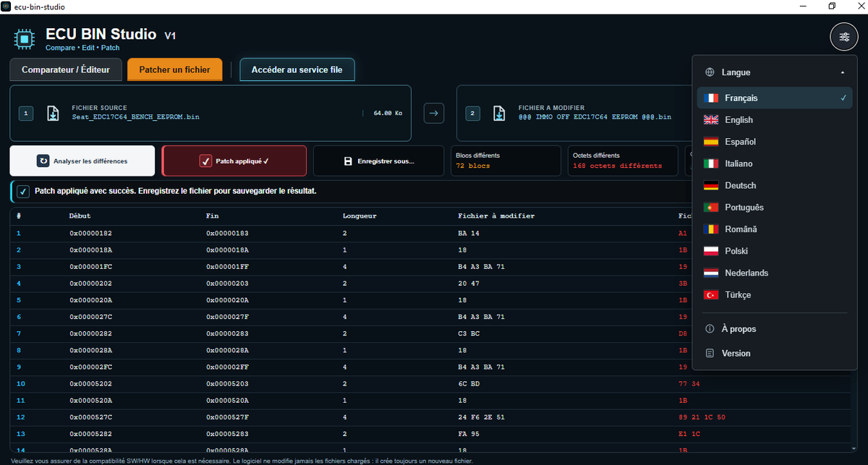
Task: Click the Longueur column header
Action: pos(359,216)
